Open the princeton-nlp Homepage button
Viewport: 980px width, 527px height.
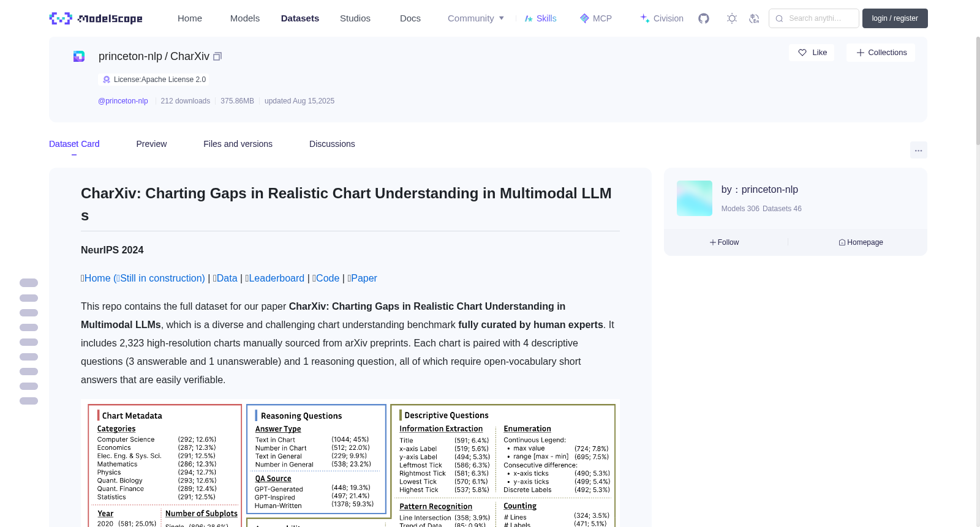861,242
